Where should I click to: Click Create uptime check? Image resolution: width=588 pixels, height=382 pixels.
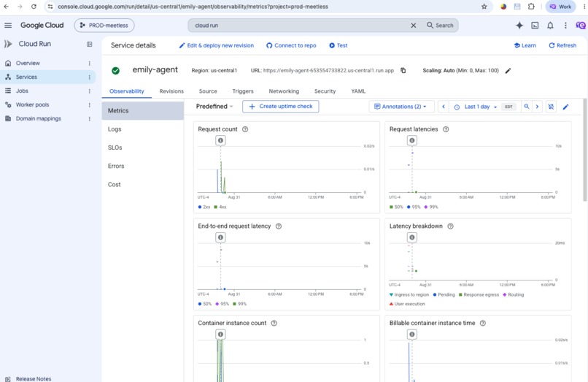[280, 107]
